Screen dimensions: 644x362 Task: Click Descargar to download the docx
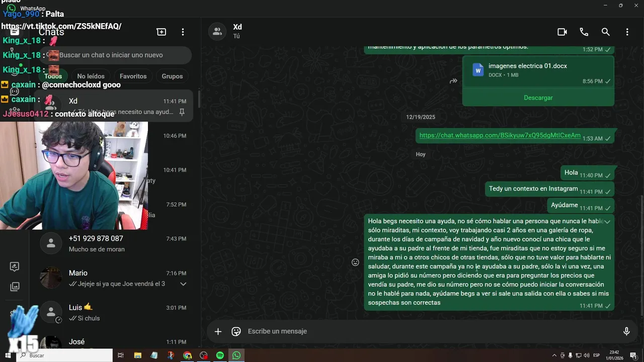(x=538, y=98)
